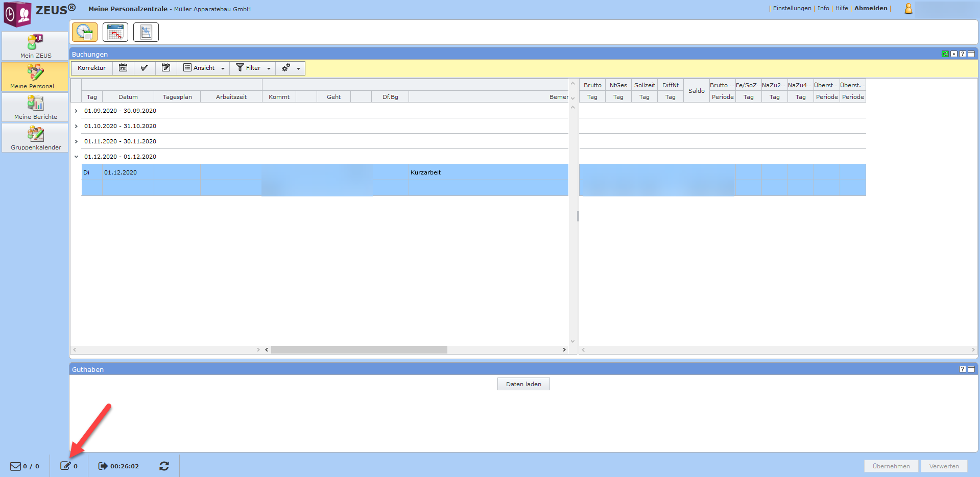This screenshot has width=980, height=477.
Task: Open the Ansicht dropdown
Action: point(204,68)
